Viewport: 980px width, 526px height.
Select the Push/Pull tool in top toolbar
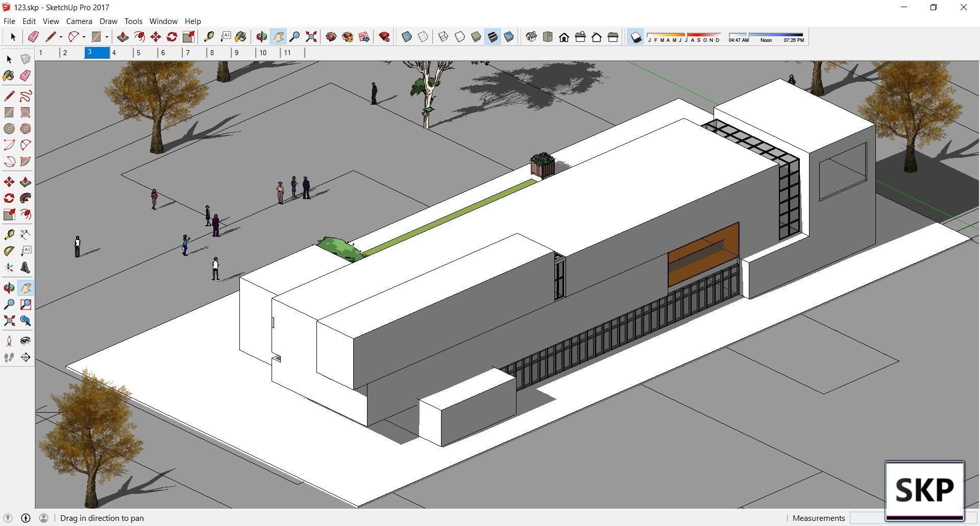pos(122,37)
